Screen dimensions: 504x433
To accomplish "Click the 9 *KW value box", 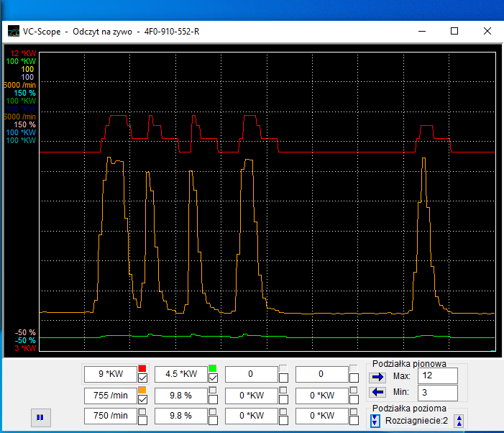I will (x=110, y=374).
